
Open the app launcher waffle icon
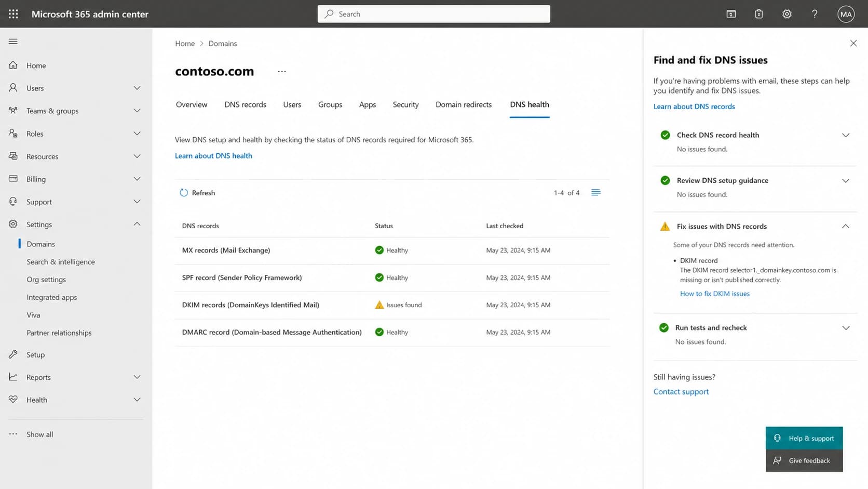pos(13,14)
